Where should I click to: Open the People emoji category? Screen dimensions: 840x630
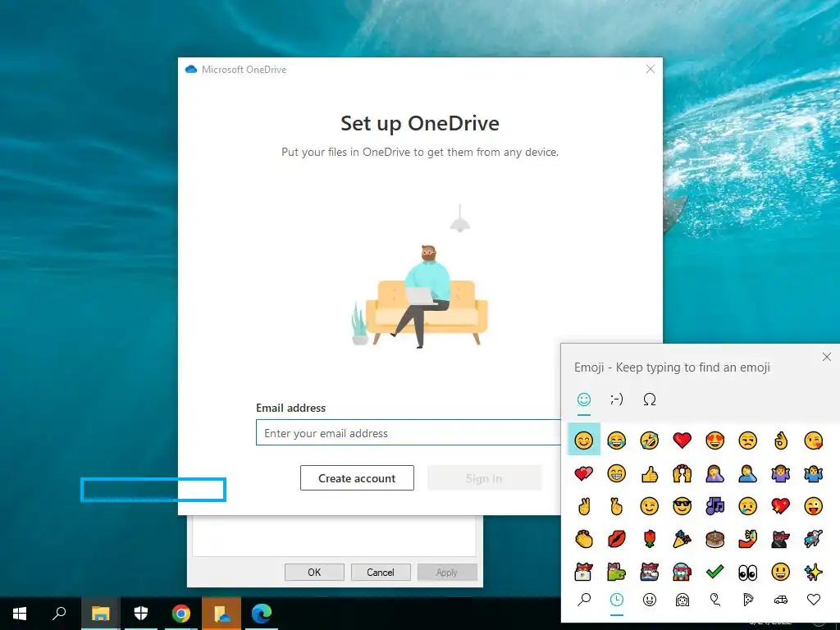coord(682,600)
